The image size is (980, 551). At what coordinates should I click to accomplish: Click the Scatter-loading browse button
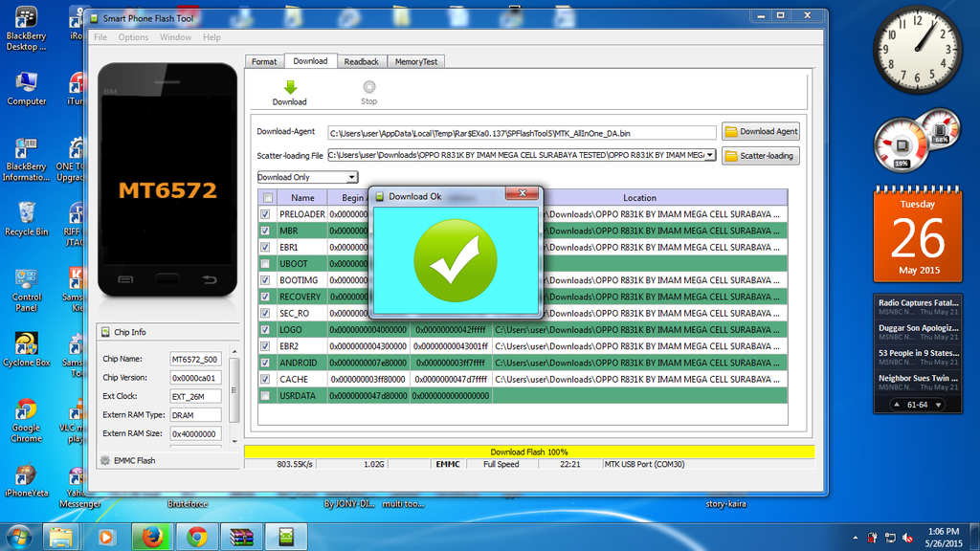761,155
